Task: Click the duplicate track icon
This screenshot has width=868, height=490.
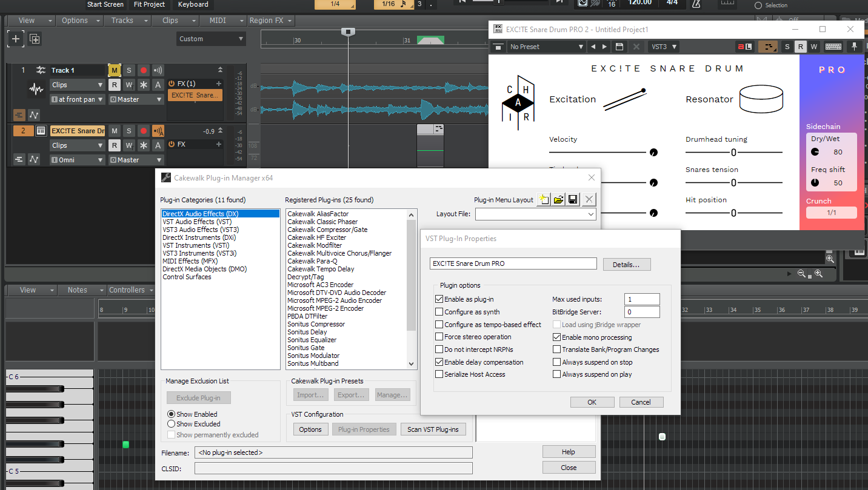Action: (35, 39)
